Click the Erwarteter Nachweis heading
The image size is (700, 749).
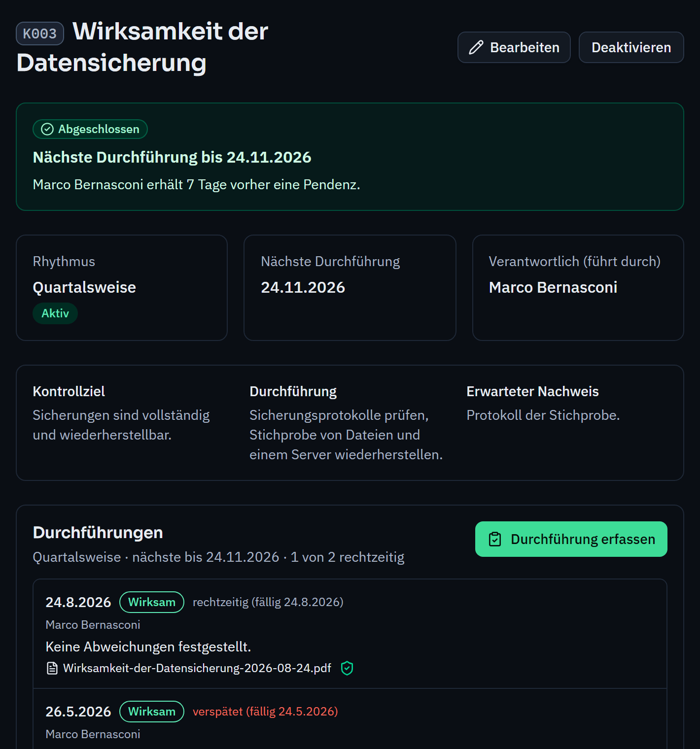click(x=533, y=391)
